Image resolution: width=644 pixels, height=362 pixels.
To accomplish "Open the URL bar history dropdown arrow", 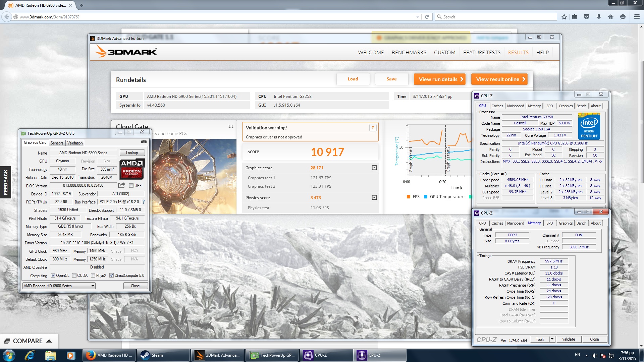I will tap(418, 17).
